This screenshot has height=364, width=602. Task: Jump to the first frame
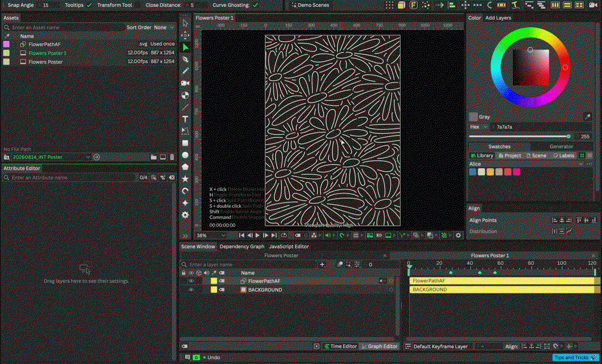(241, 235)
